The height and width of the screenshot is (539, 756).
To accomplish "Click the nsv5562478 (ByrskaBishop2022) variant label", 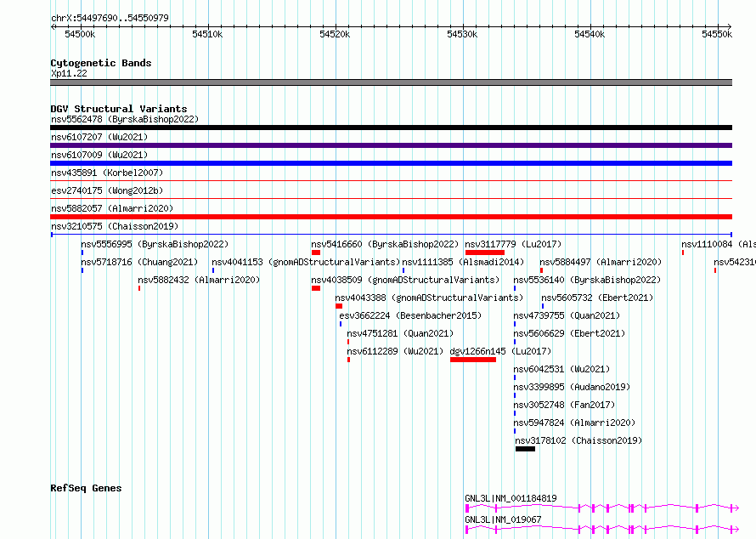I will coord(125,119).
